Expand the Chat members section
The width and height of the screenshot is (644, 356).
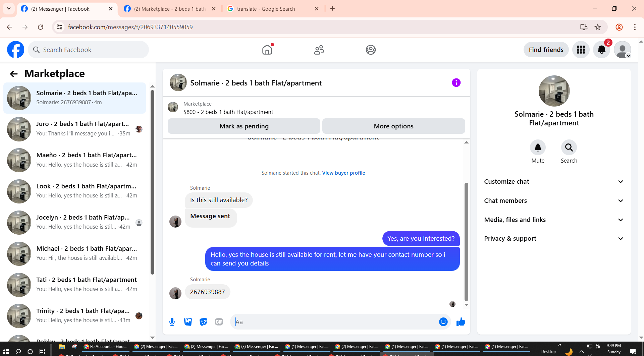[554, 201]
